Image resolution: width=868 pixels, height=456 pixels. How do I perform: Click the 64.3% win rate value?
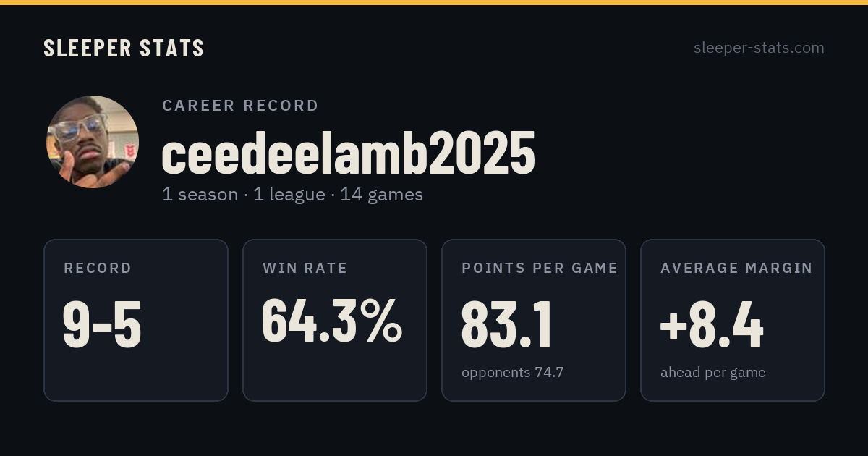point(332,320)
